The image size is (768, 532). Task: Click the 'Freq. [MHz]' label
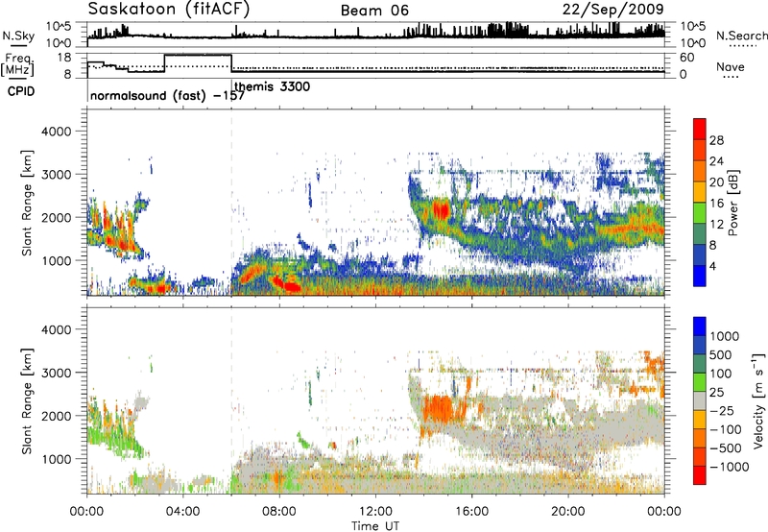coord(17,64)
